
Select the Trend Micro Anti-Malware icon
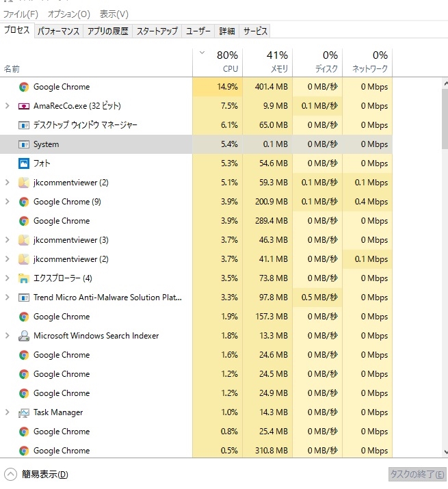[x=24, y=298]
